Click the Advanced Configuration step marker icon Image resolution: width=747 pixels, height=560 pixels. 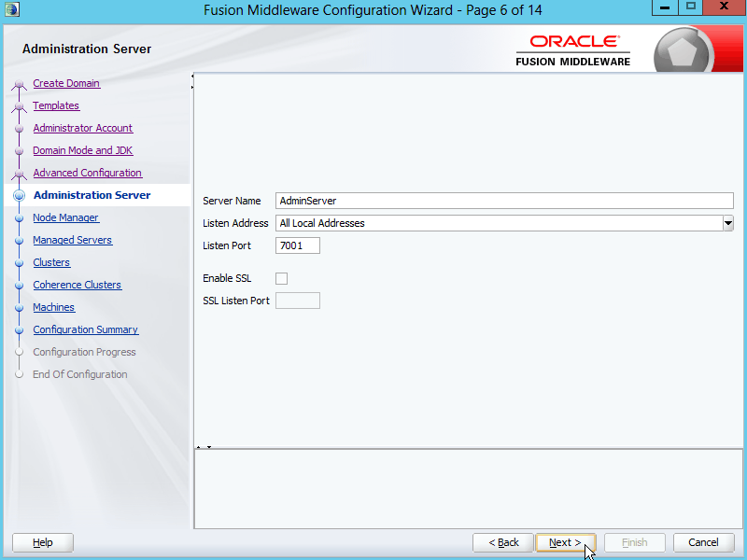click(19, 175)
